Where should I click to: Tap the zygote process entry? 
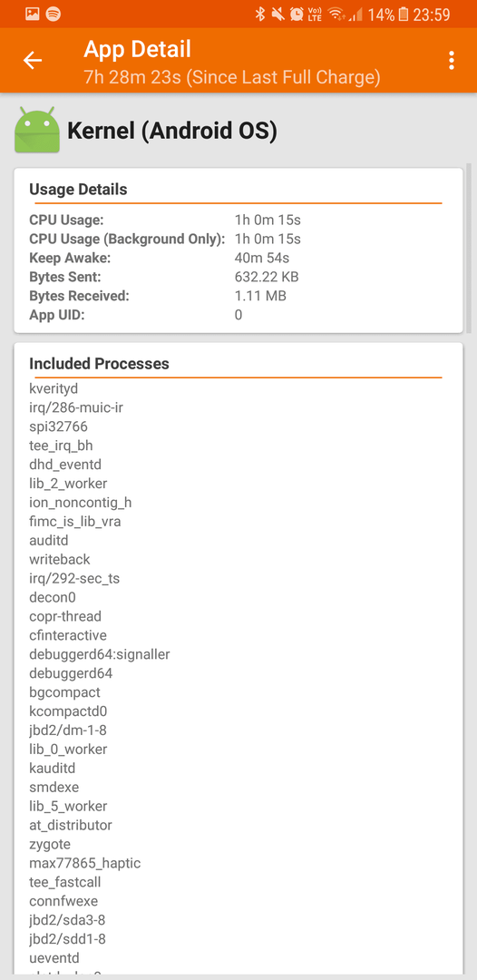[x=50, y=844]
